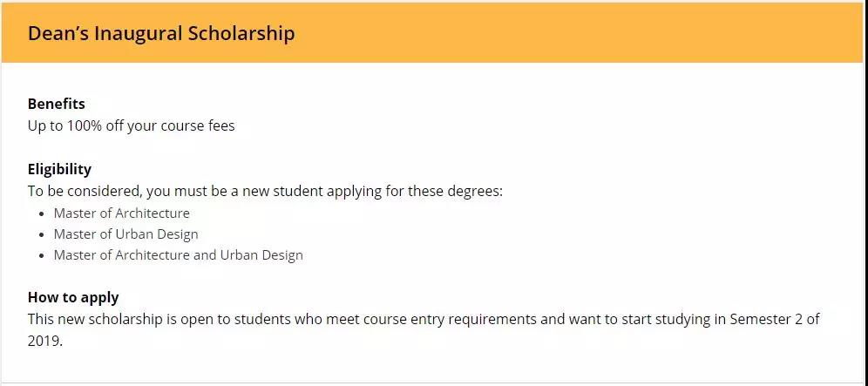Select the Master of Architecture list item
The image size is (868, 386).
pyautogui.click(x=121, y=213)
